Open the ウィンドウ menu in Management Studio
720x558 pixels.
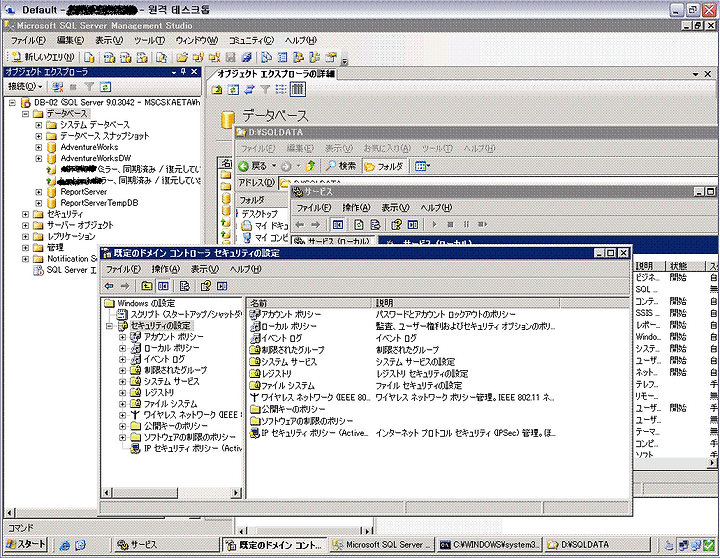(197, 40)
